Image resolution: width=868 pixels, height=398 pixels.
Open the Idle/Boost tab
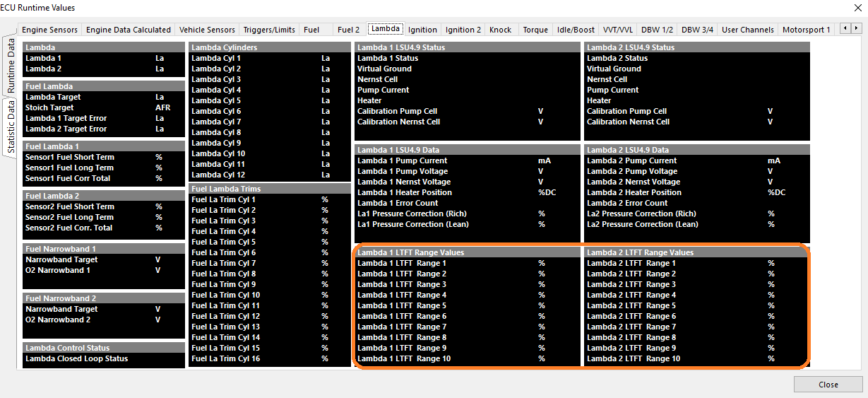[x=576, y=30]
